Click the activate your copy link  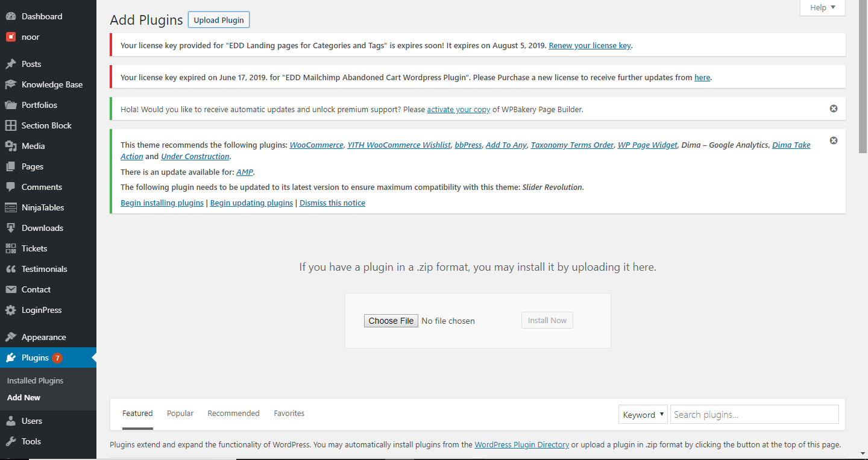pos(459,110)
